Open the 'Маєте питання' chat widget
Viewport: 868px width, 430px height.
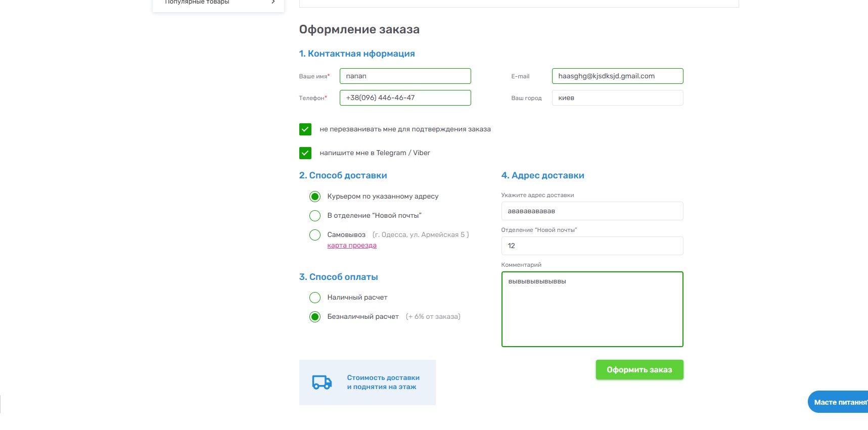point(838,402)
